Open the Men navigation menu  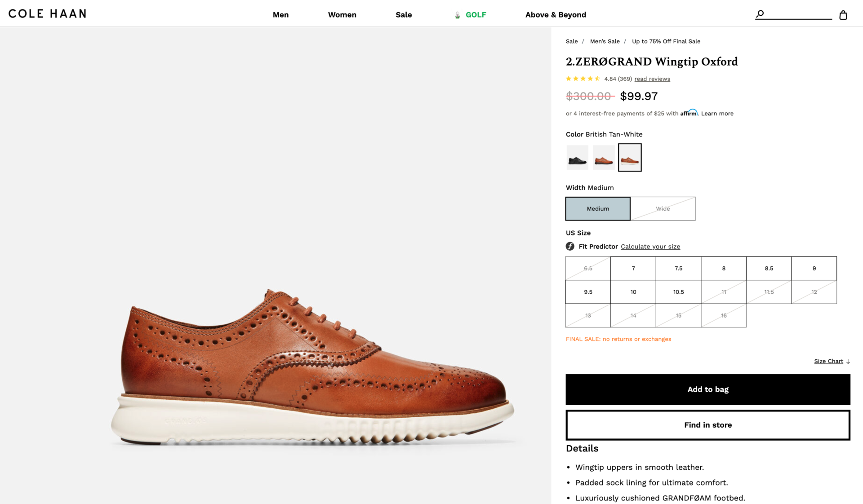280,15
